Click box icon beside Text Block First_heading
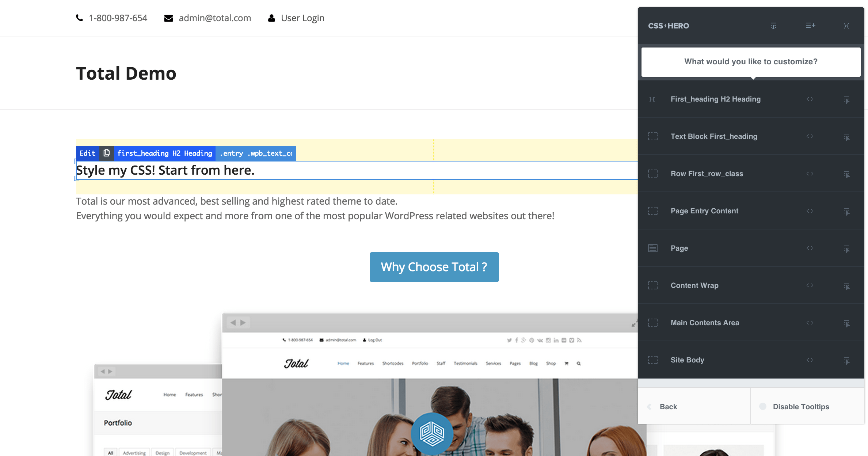The height and width of the screenshot is (456, 868). pyautogui.click(x=653, y=136)
